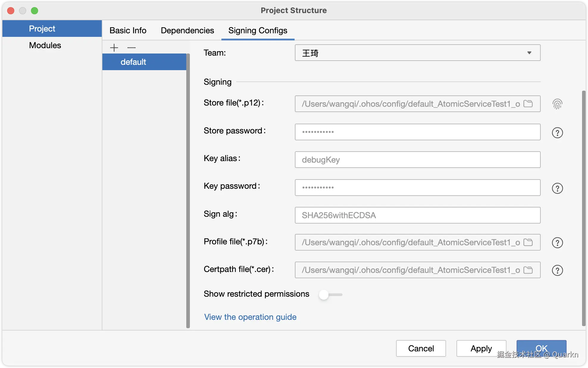Click help icon next to Certpath file

557,270
